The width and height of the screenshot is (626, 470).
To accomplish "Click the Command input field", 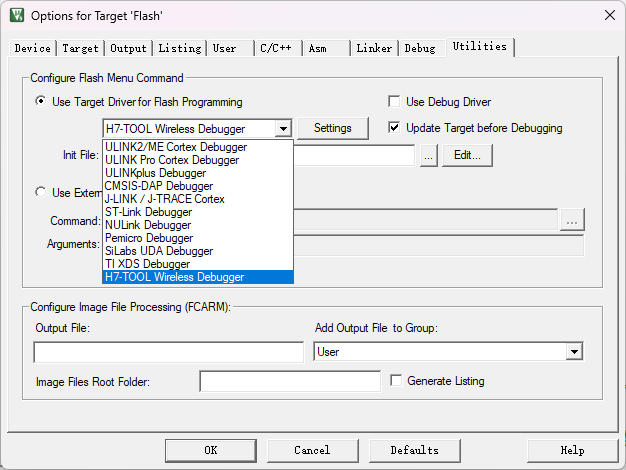I will (425, 219).
